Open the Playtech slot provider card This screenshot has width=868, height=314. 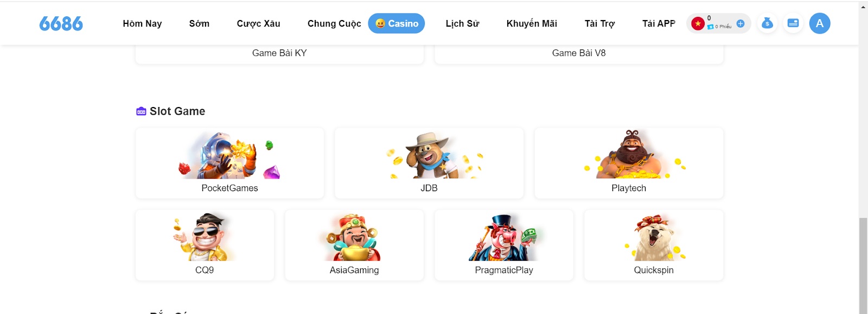[629, 163]
